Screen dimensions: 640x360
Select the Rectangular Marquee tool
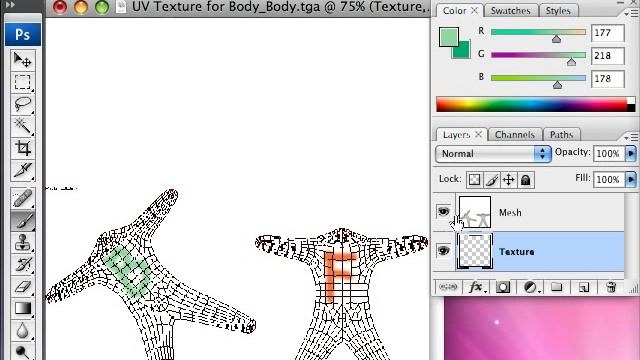click(x=22, y=82)
